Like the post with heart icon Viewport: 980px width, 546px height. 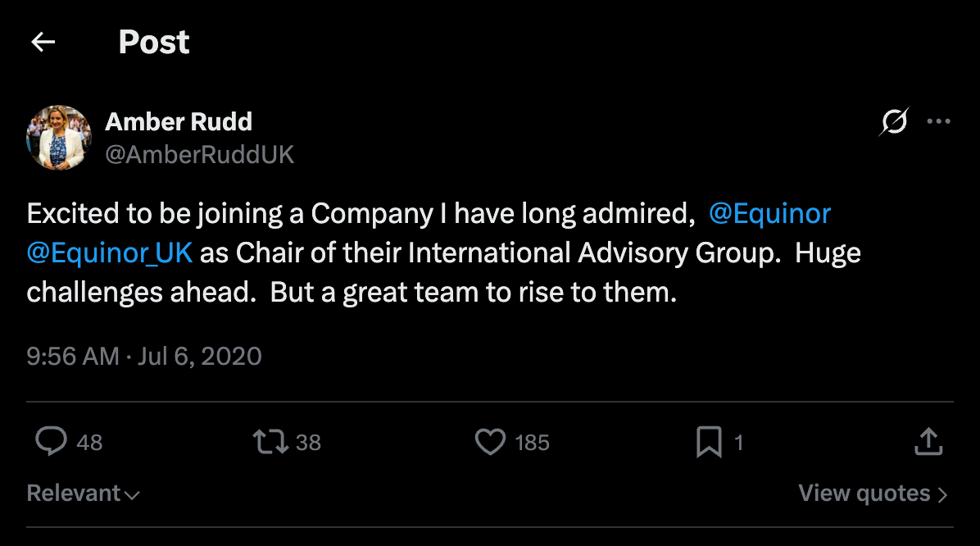pyautogui.click(x=490, y=443)
